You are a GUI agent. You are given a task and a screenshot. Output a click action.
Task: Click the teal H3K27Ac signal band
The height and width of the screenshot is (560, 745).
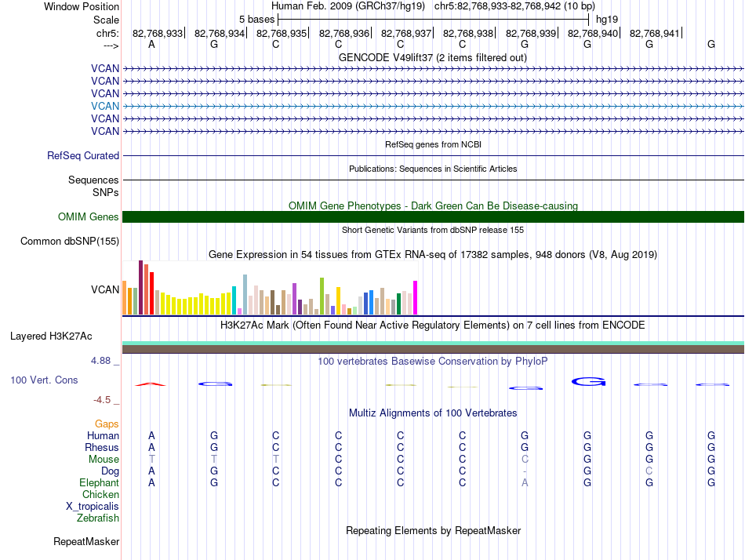(x=433, y=343)
